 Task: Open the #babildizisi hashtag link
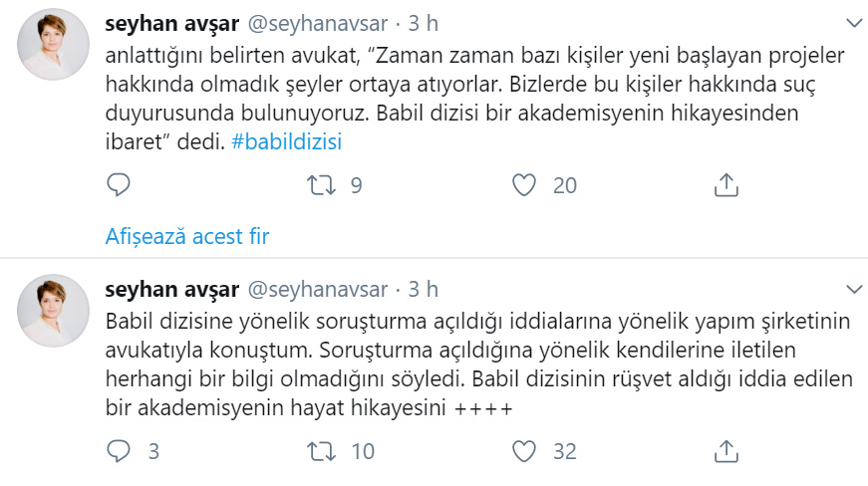[x=286, y=141]
